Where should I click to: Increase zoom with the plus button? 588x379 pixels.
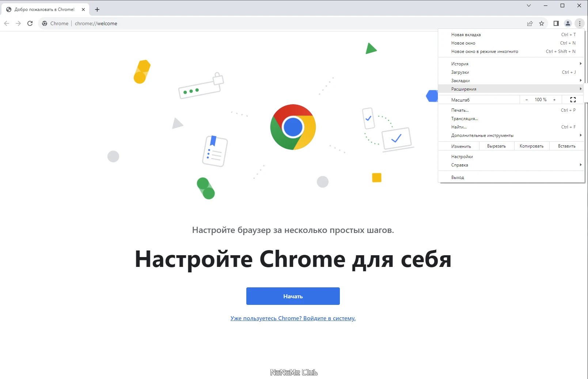554,100
